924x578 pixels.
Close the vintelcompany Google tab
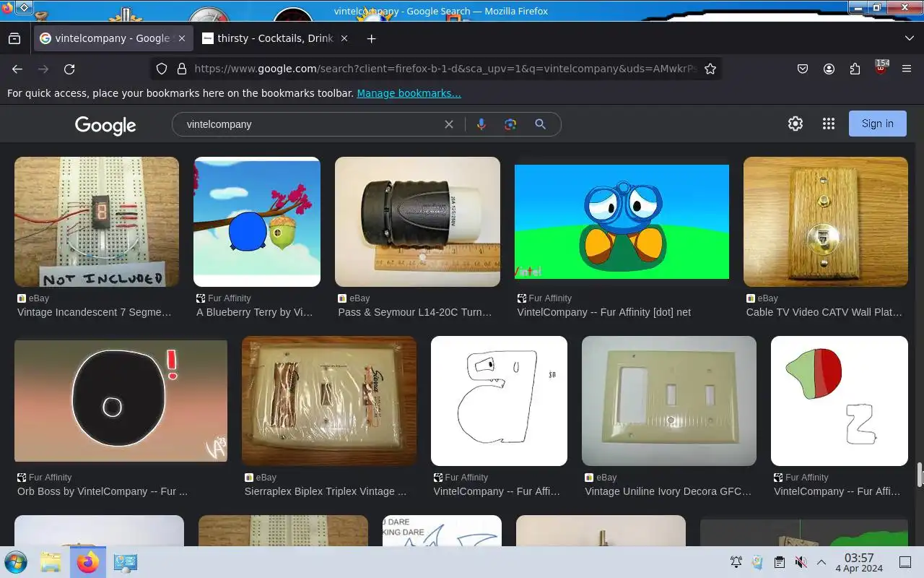182,38
